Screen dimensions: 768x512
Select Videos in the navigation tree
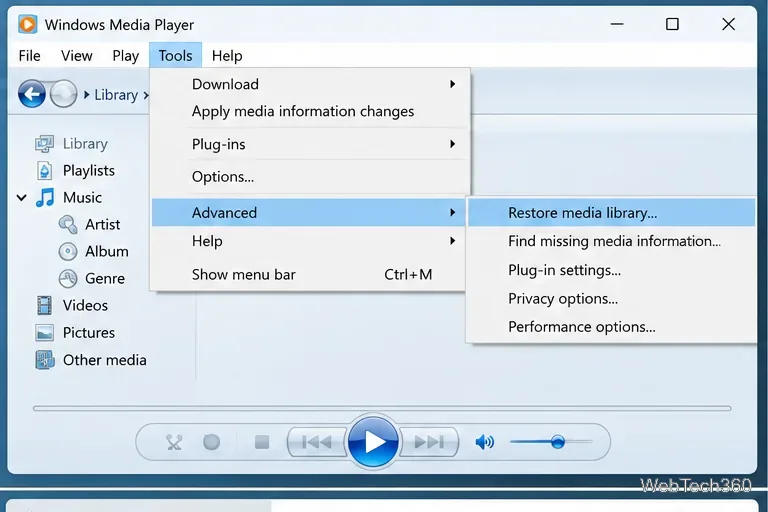[85, 305]
